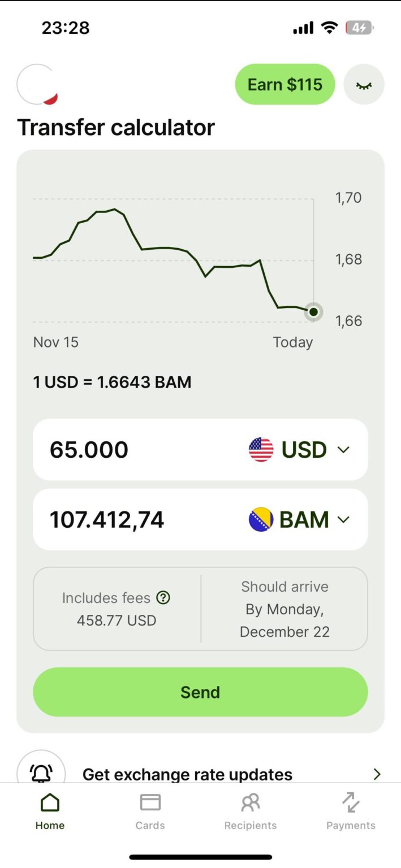Open the USD currency dropdown
This screenshot has height=868, width=401.
(343, 449)
